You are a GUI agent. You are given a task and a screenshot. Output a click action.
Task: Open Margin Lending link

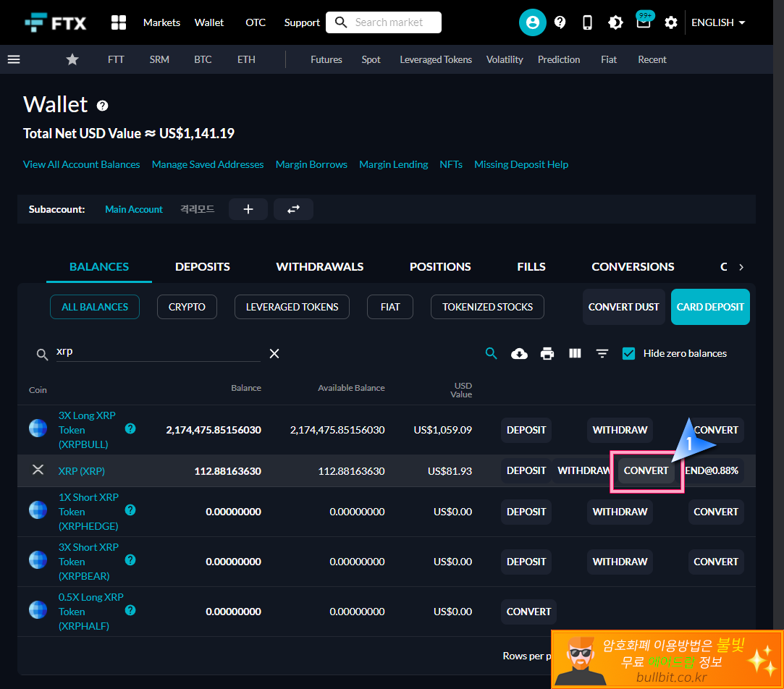point(394,164)
